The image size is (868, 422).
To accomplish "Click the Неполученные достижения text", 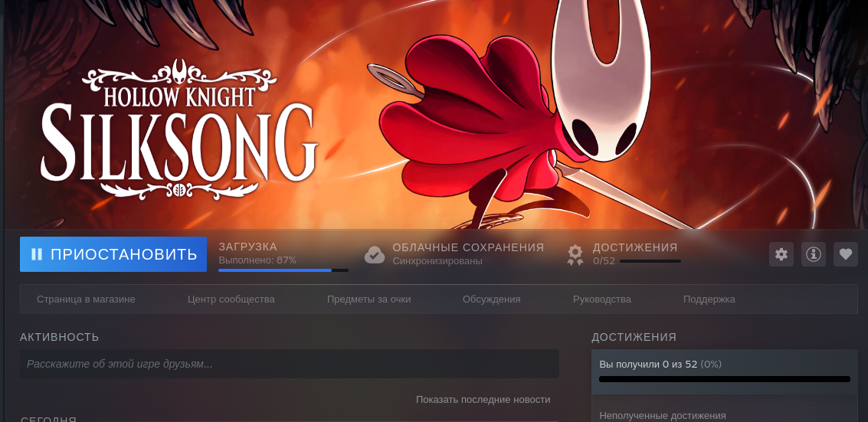I will 663,415.
